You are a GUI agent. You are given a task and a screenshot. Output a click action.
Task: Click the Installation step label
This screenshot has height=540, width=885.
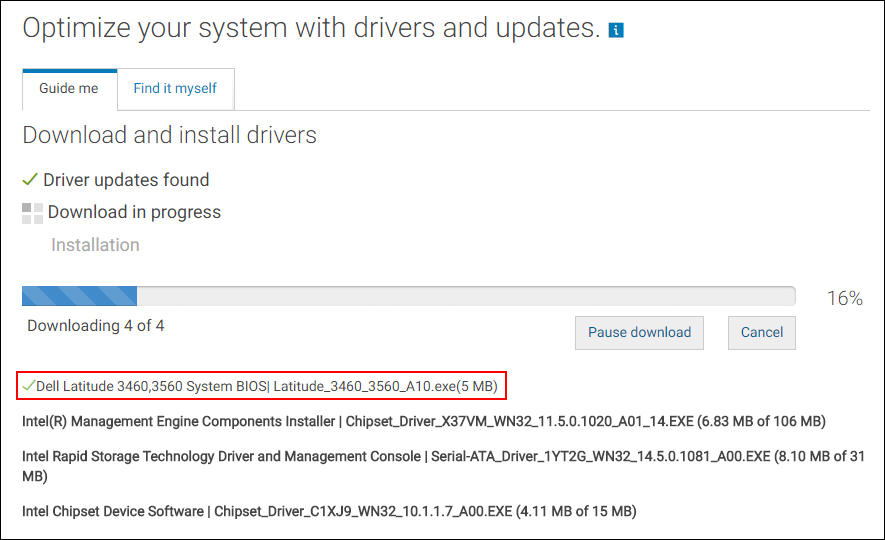coord(95,245)
